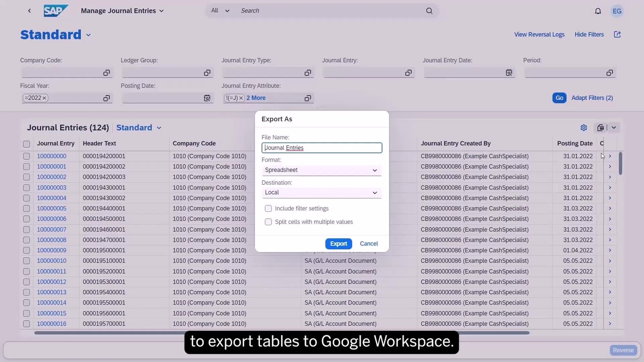Check Split cells with multiple values
Viewport: 644px width, 362px height.
tap(268, 221)
